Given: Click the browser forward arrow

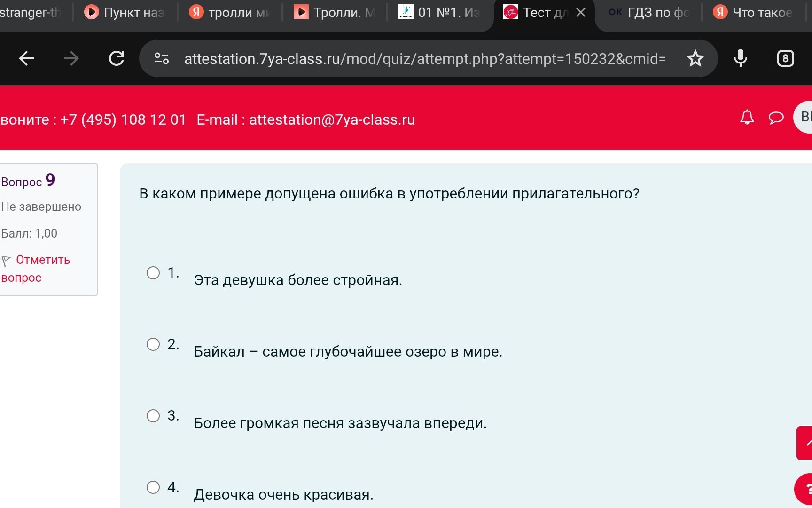Looking at the screenshot, I should (x=71, y=59).
